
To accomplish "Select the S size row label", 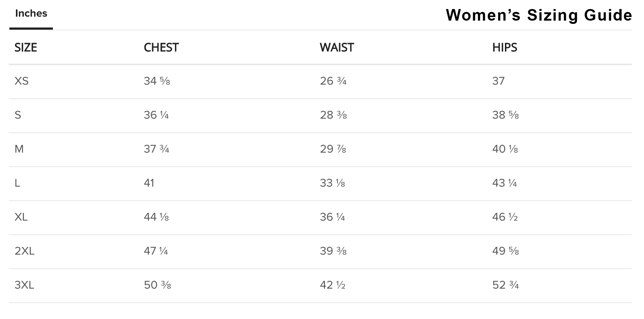I will [18, 115].
